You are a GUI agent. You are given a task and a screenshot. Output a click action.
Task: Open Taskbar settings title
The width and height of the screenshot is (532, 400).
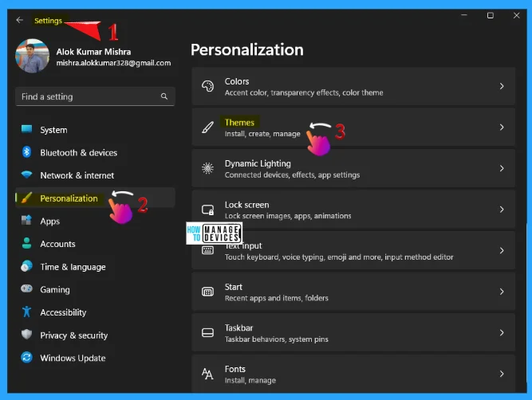[x=238, y=327]
